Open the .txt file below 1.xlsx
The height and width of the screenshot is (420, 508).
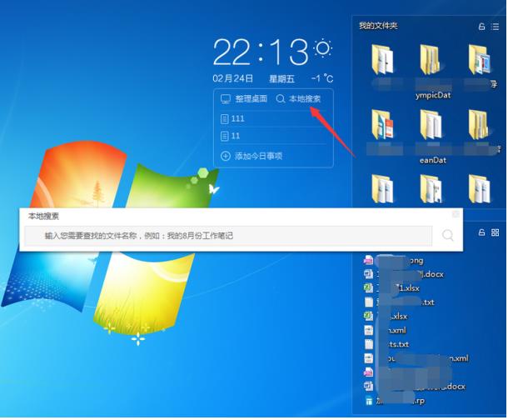(x=399, y=302)
